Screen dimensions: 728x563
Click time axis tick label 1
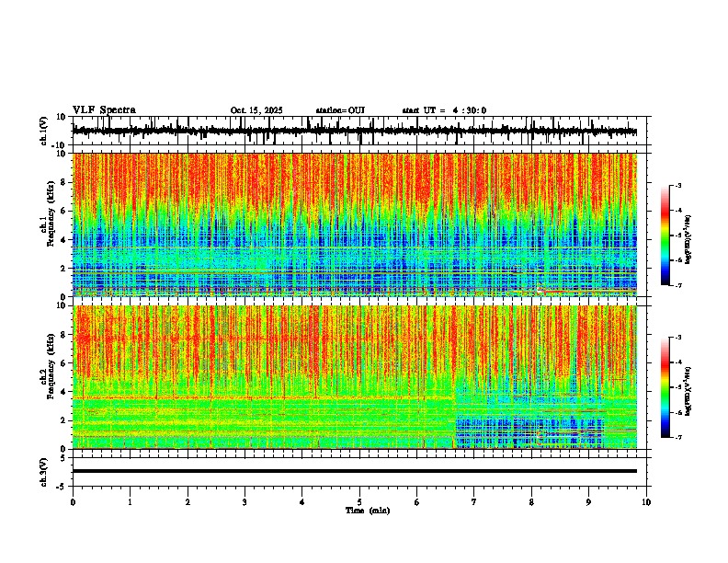(130, 502)
